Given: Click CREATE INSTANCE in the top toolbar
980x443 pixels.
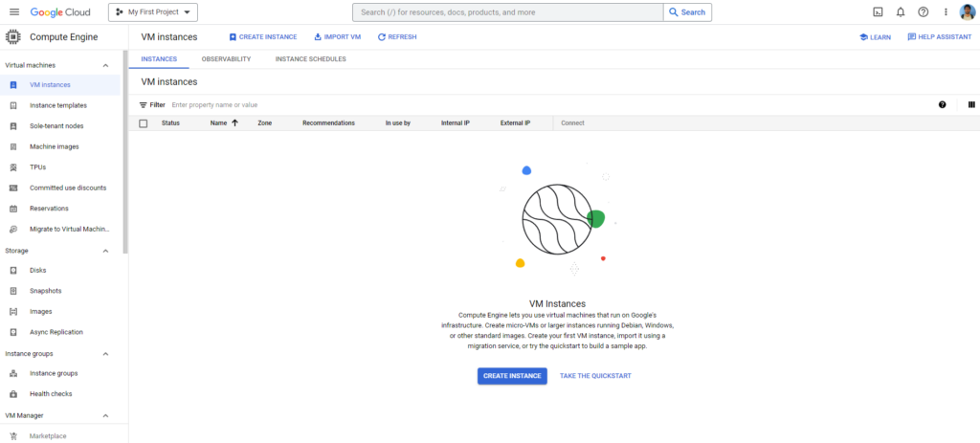Looking at the screenshot, I should pos(263,37).
